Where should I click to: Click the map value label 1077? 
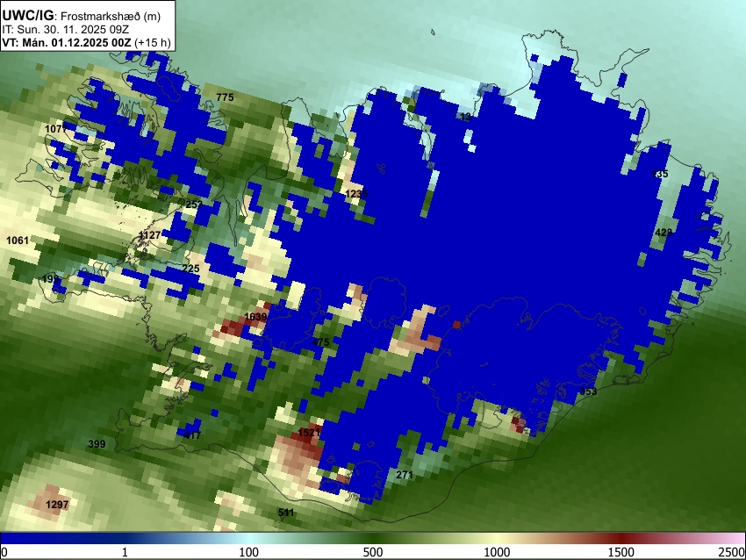[x=56, y=129]
